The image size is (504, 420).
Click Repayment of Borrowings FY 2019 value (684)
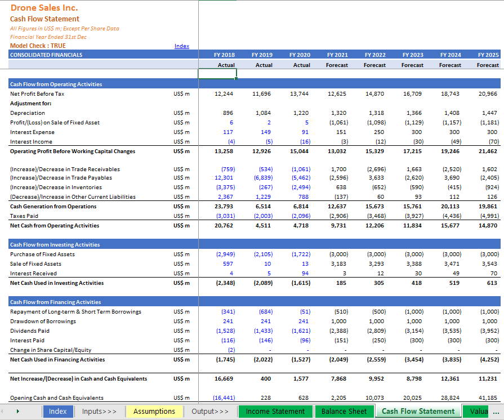266,312
